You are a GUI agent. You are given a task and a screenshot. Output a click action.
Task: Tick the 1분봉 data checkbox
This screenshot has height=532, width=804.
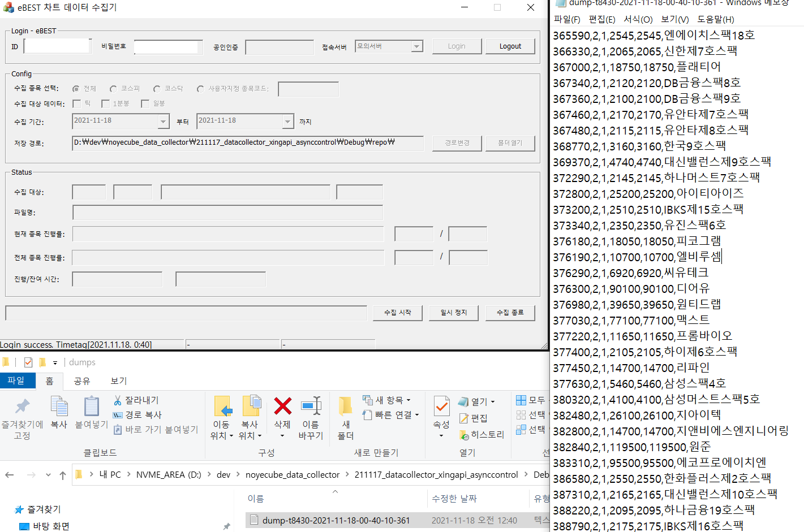[x=105, y=103]
